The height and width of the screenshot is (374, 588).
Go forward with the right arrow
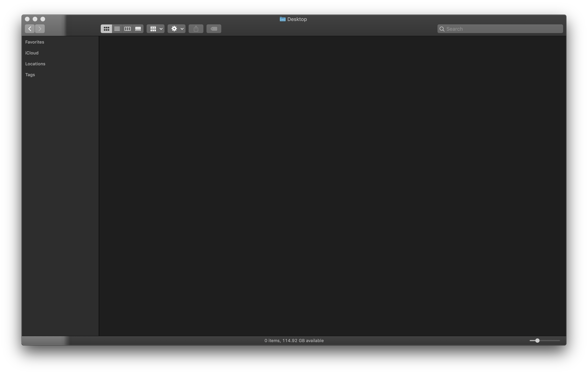pyautogui.click(x=40, y=29)
